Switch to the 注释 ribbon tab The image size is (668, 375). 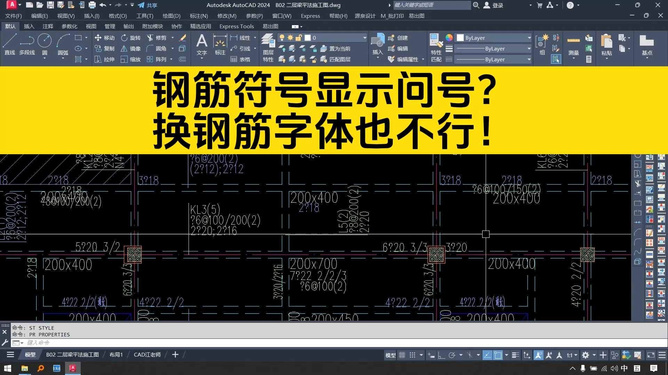click(x=48, y=26)
